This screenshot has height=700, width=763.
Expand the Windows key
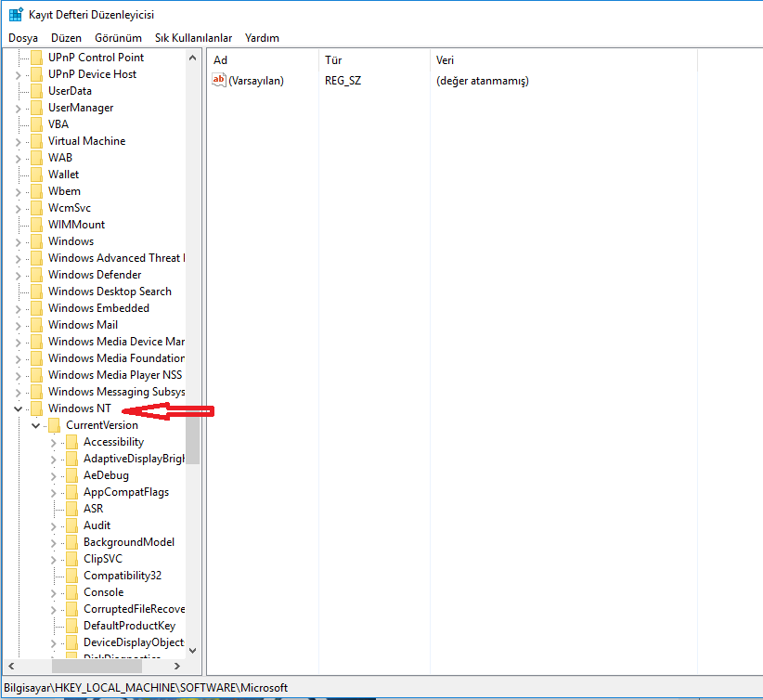pos(18,242)
